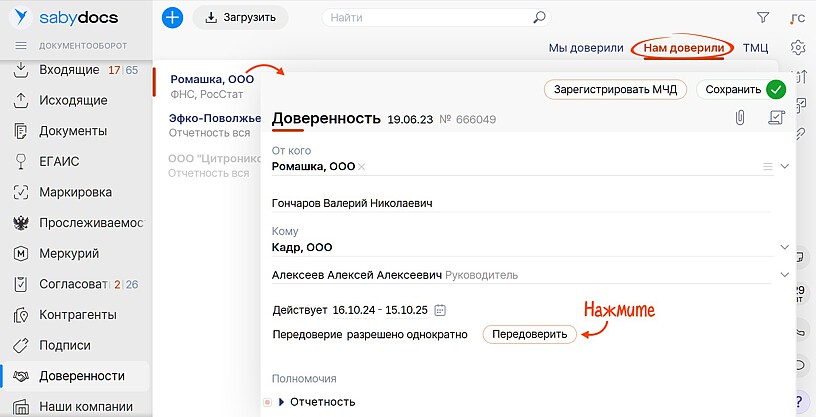Switch to the Мы доверили tab
The width and height of the screenshot is (816, 417).
coord(585,47)
